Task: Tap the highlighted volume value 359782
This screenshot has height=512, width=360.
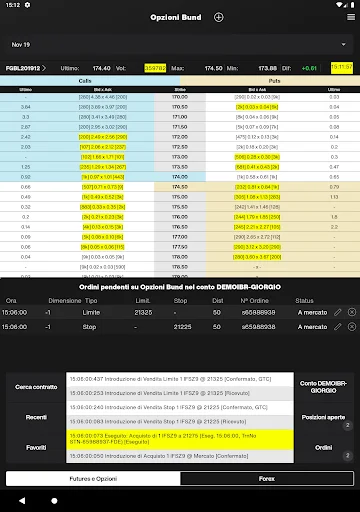Action: coord(155,68)
